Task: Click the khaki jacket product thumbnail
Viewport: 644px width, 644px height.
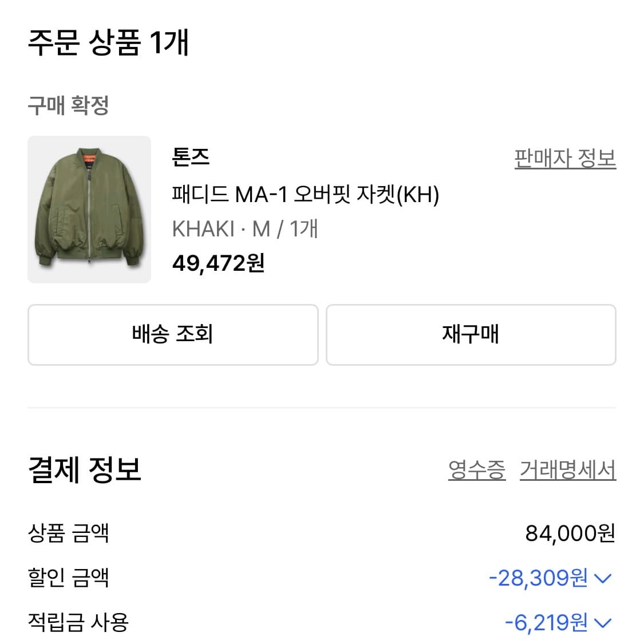Action: pos(89,208)
